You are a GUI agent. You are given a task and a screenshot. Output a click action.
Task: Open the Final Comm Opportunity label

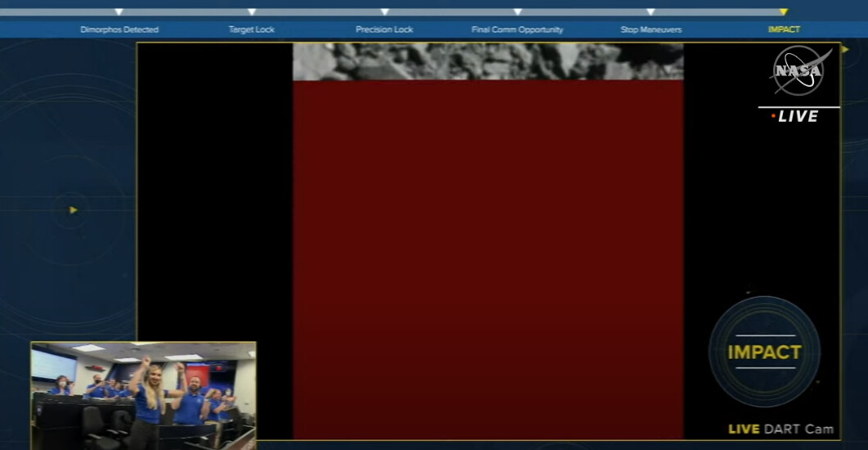(517, 29)
